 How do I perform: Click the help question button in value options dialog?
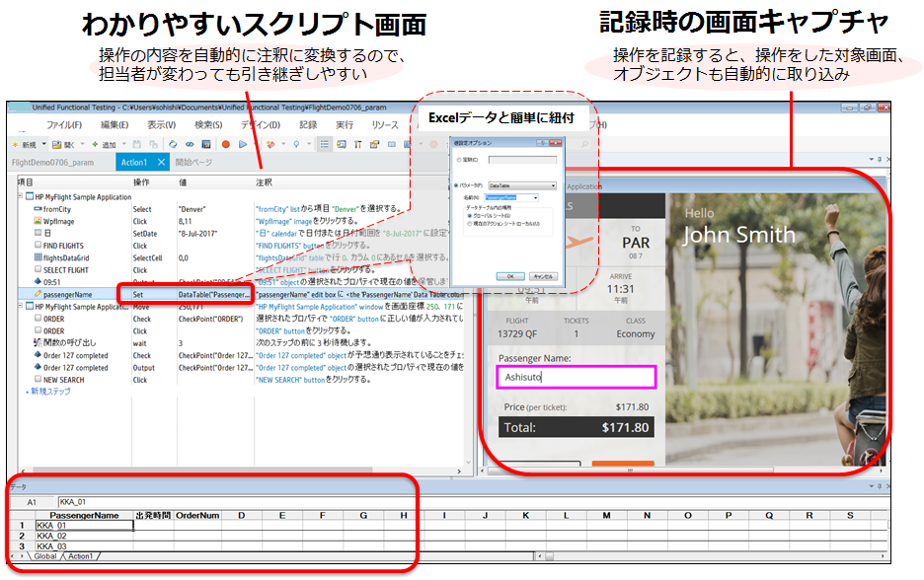click(542, 143)
